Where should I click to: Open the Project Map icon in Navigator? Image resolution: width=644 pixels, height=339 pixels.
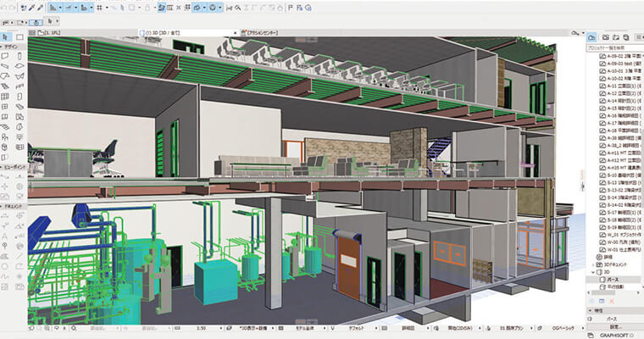pyautogui.click(x=592, y=38)
